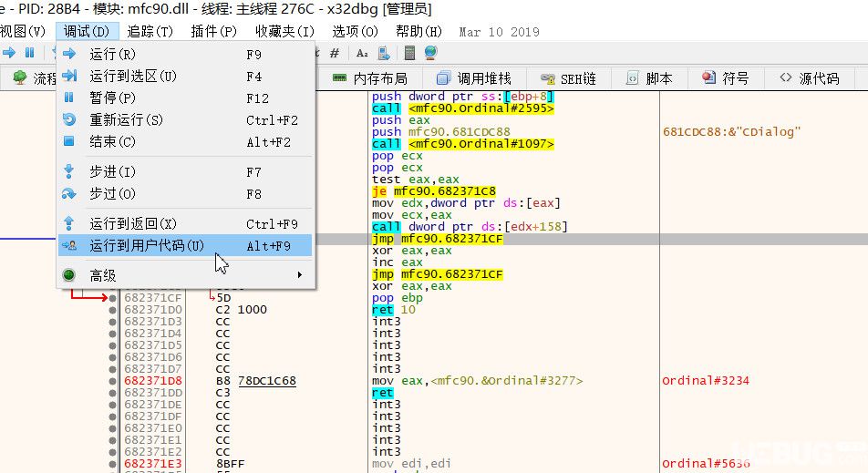Switch to the 调用堆栈 tab
This screenshot has width=868, height=473.
pos(474,78)
